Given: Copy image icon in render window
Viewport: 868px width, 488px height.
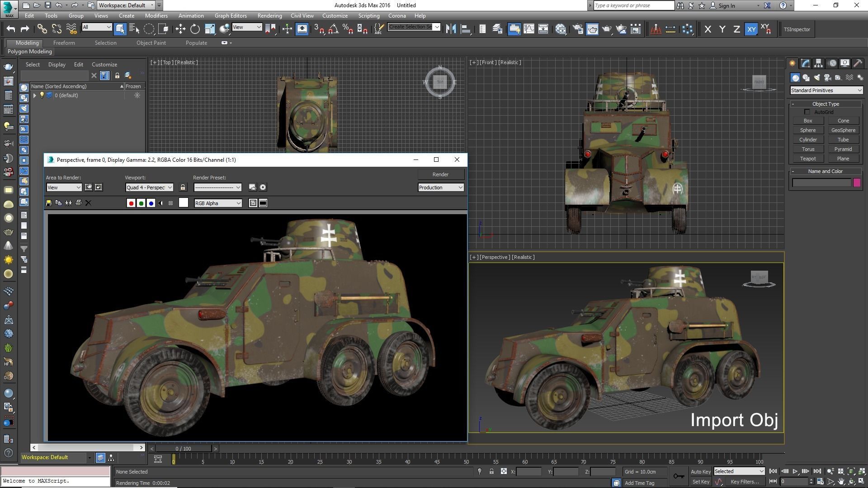Looking at the screenshot, I should [58, 203].
